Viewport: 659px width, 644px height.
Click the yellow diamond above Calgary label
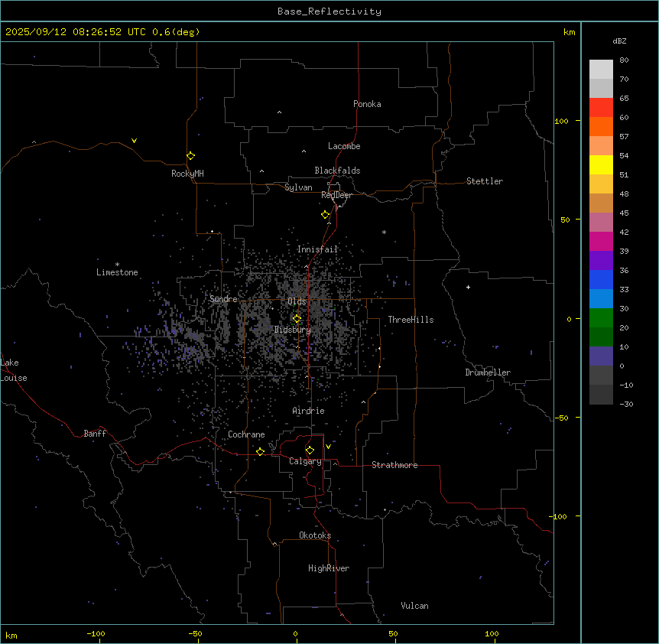[x=310, y=450]
